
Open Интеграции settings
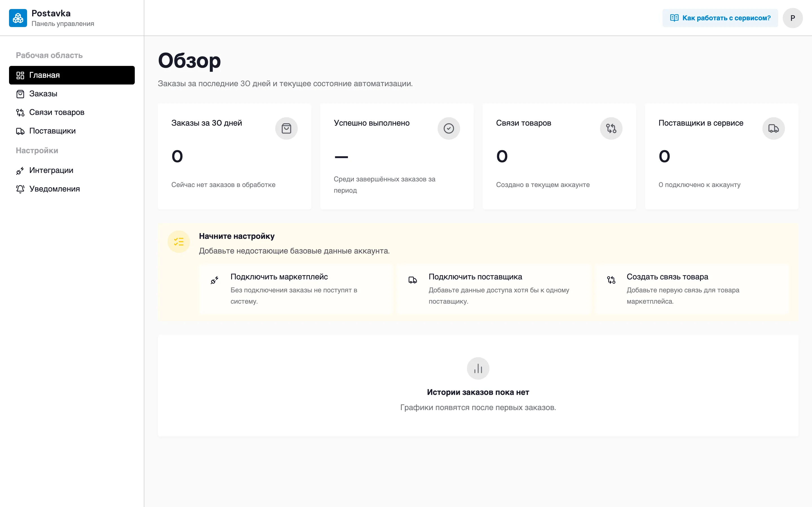tap(72, 170)
